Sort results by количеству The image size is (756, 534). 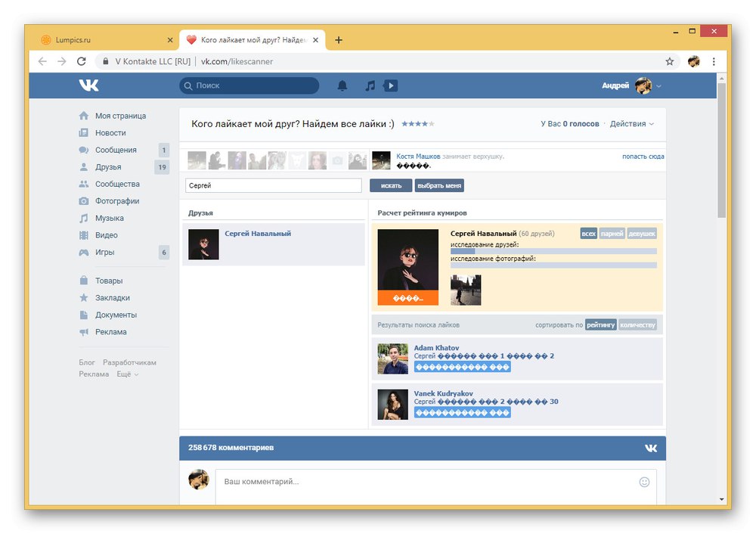click(x=637, y=324)
